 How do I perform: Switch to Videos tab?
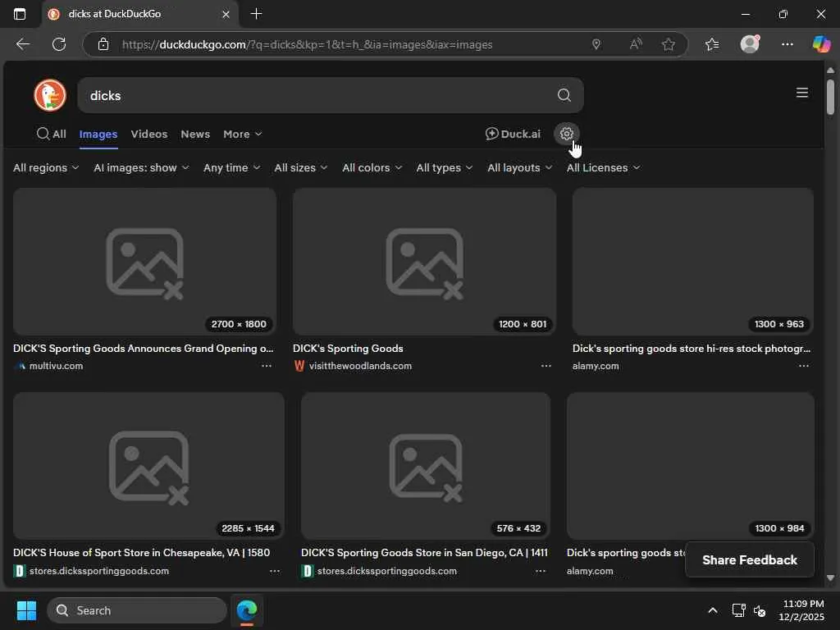point(149,134)
